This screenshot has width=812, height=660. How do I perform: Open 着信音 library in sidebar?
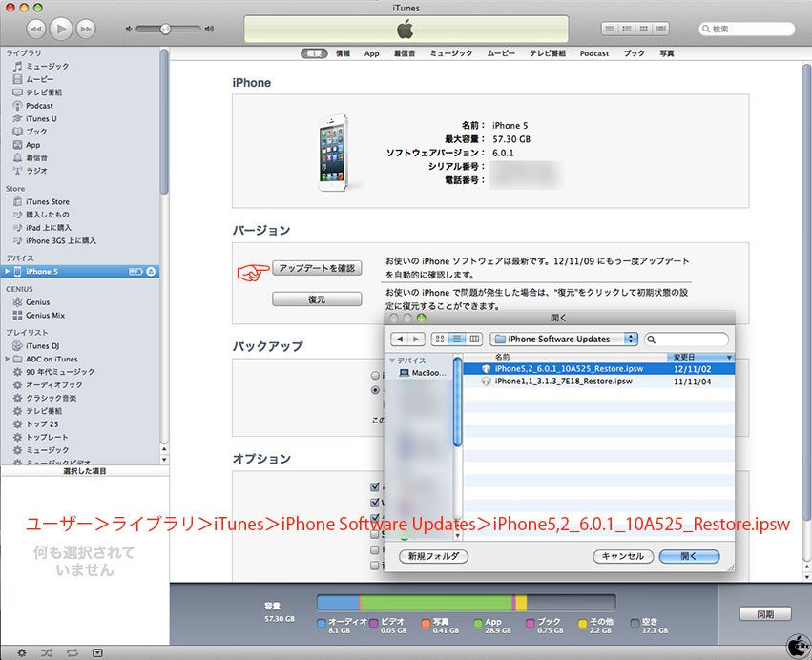click(36, 157)
